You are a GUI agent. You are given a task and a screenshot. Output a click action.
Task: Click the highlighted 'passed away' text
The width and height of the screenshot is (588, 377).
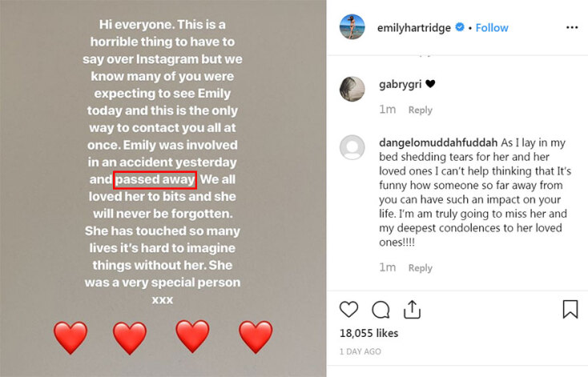[x=155, y=180]
